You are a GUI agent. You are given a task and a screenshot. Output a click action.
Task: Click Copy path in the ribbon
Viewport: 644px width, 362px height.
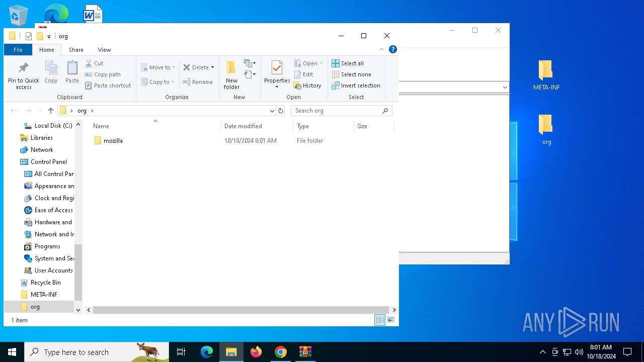(103, 74)
